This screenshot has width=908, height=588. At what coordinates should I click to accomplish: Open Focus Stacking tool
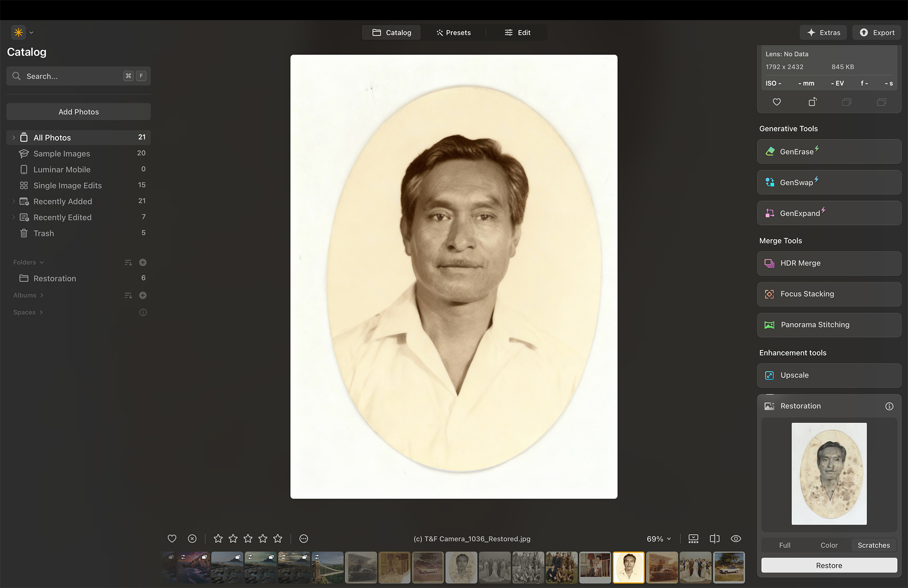pos(829,294)
